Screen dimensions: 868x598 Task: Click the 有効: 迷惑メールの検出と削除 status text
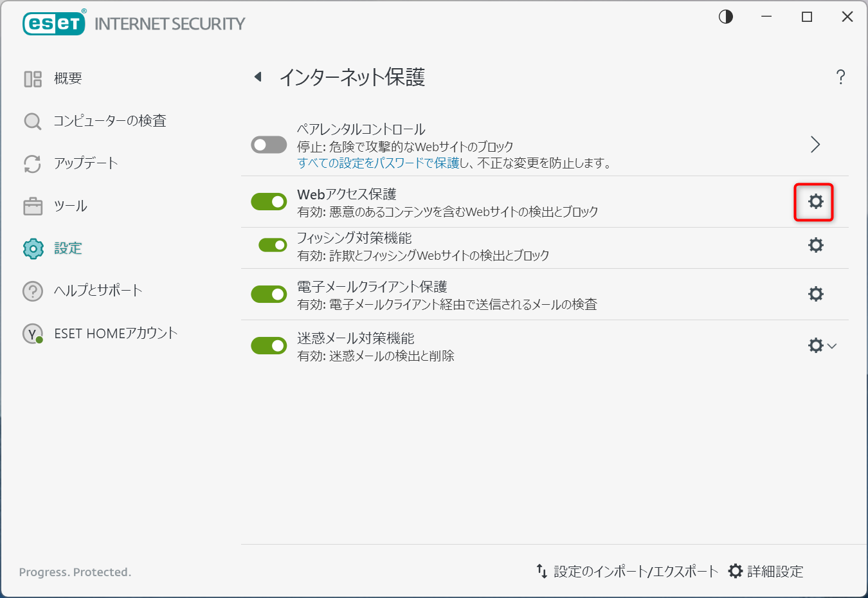pos(376,356)
